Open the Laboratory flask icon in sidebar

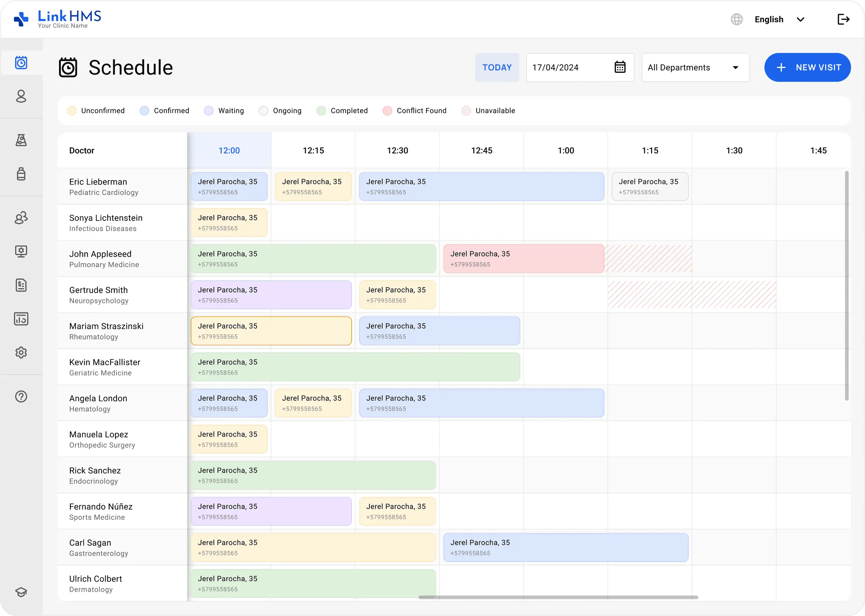pos(21,140)
